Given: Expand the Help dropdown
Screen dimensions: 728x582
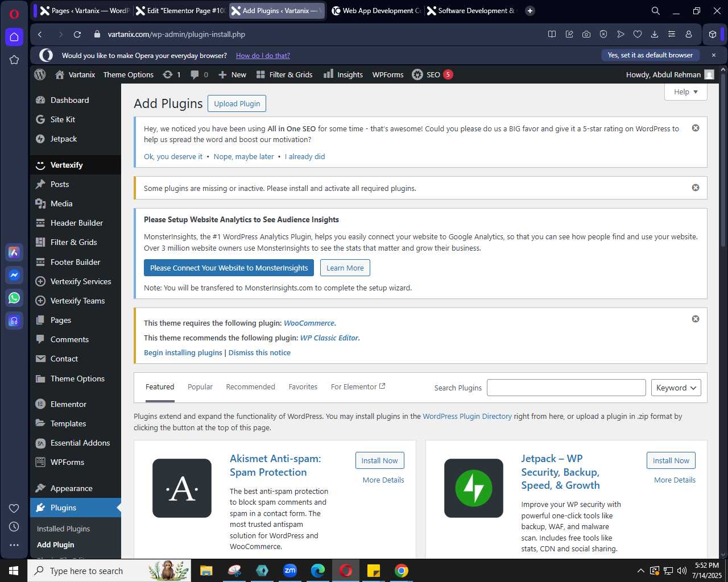Looking at the screenshot, I should (686, 92).
